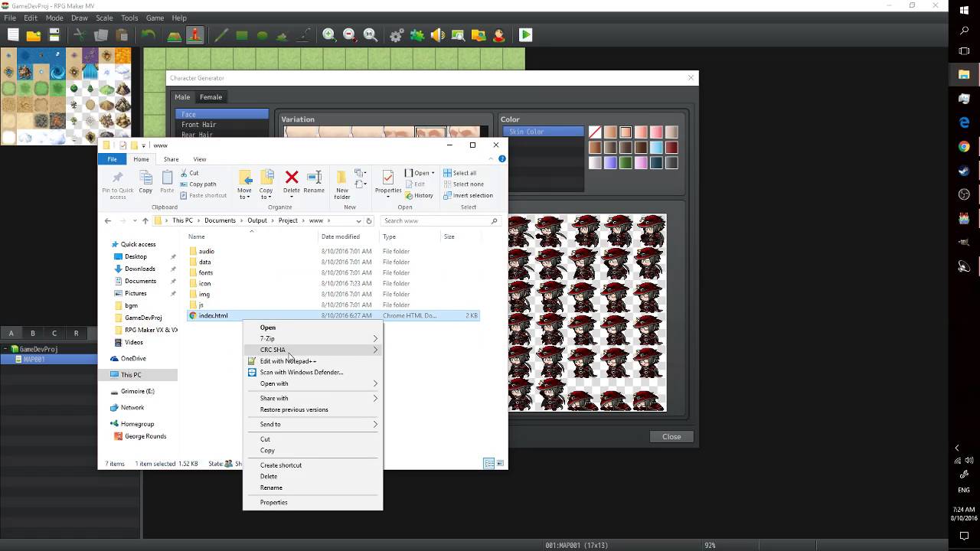This screenshot has width=980, height=551.
Task: Click red Delete icon in Explorer ribbon
Action: pos(292,178)
